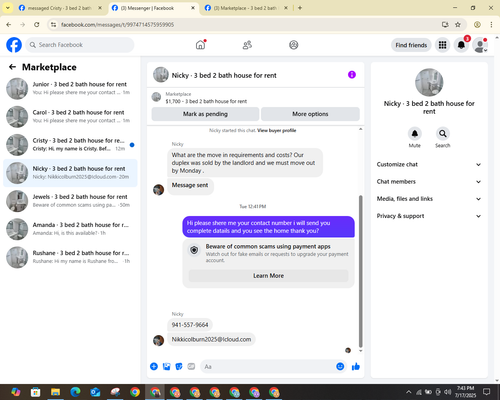
Task: Bookmark this page with the star icon
Action: click(458, 25)
